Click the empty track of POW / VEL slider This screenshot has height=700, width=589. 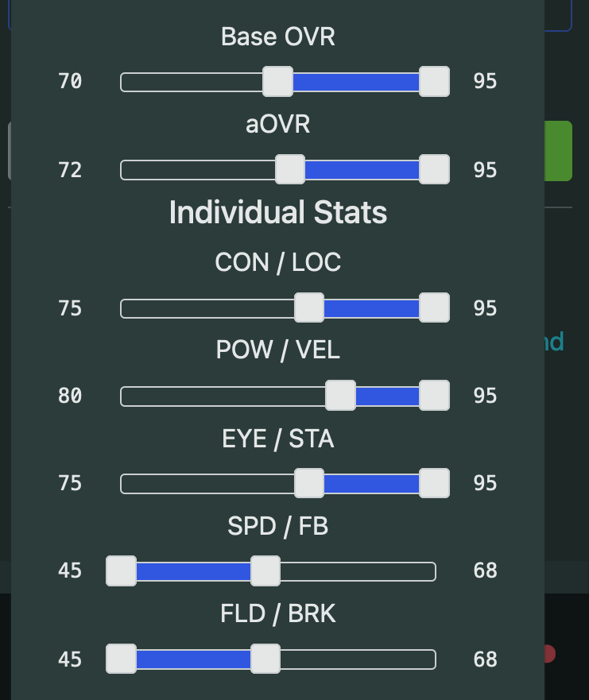tap(223, 395)
